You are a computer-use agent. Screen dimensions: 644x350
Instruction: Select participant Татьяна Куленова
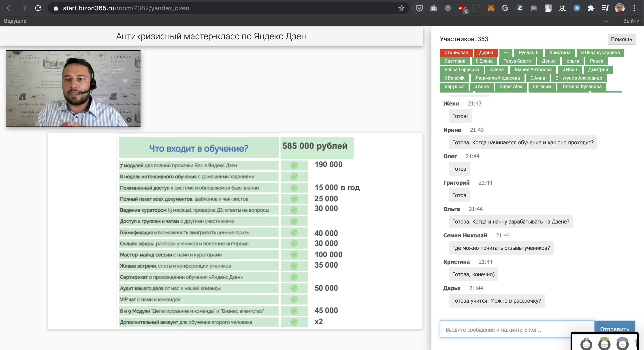pos(582,86)
